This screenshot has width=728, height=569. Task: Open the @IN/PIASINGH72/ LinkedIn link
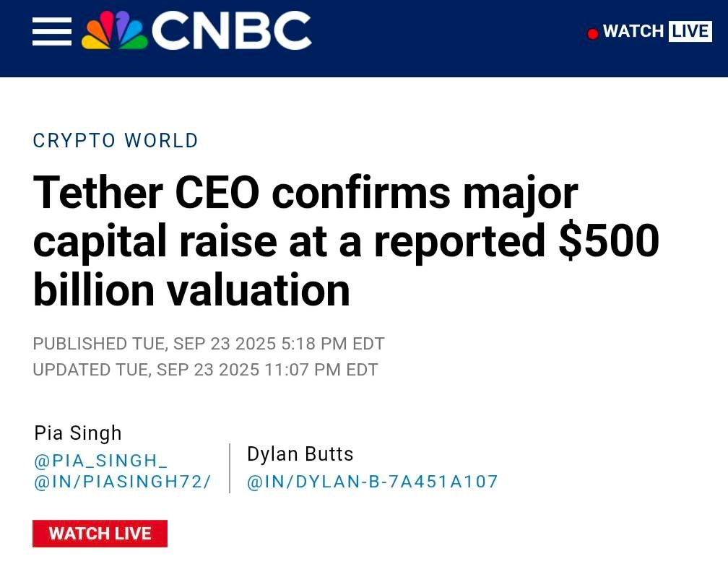(123, 482)
